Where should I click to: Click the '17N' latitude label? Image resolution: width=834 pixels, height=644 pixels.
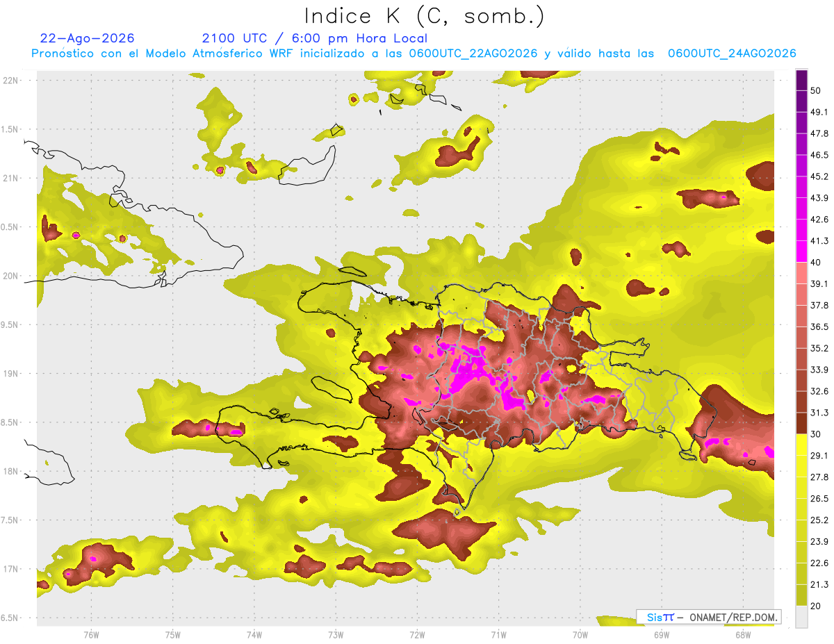coord(10,569)
